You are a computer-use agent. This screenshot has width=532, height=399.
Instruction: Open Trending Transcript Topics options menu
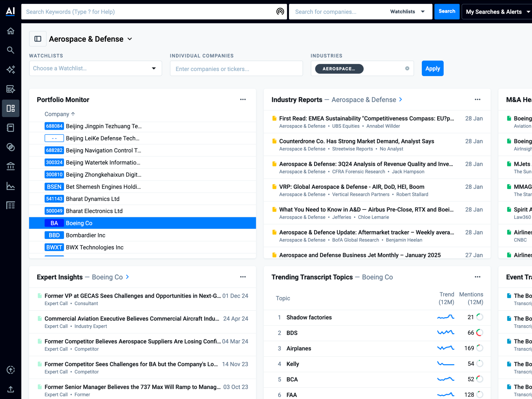click(478, 277)
